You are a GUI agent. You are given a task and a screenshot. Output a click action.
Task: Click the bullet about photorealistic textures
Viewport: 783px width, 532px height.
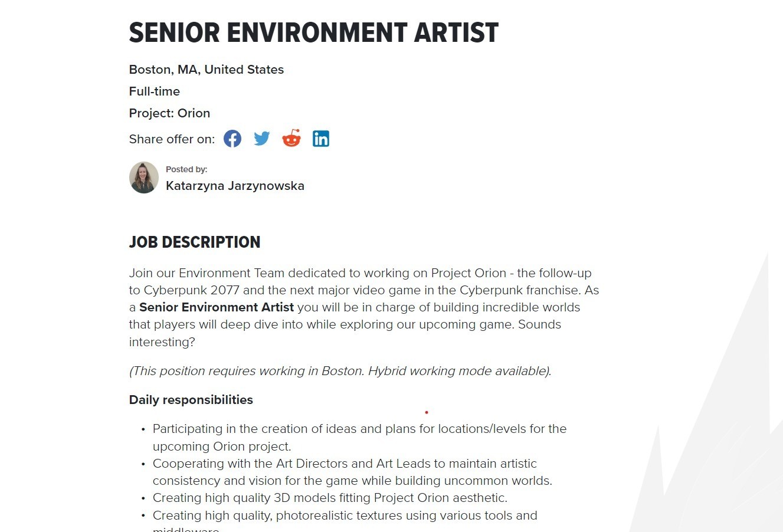345,515
